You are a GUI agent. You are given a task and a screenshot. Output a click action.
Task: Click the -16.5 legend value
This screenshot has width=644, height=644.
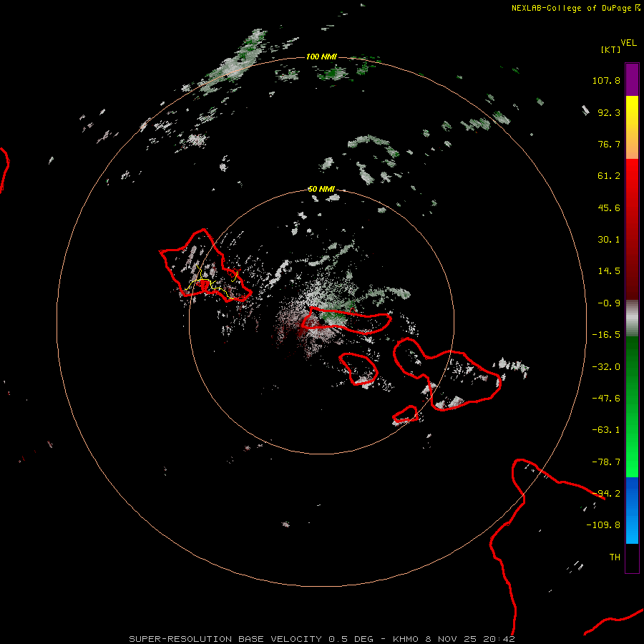click(x=606, y=335)
